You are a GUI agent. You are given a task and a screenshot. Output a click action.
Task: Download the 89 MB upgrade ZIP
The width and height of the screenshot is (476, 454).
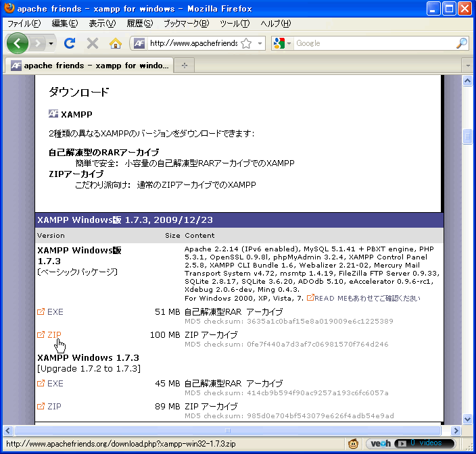pyautogui.click(x=54, y=407)
